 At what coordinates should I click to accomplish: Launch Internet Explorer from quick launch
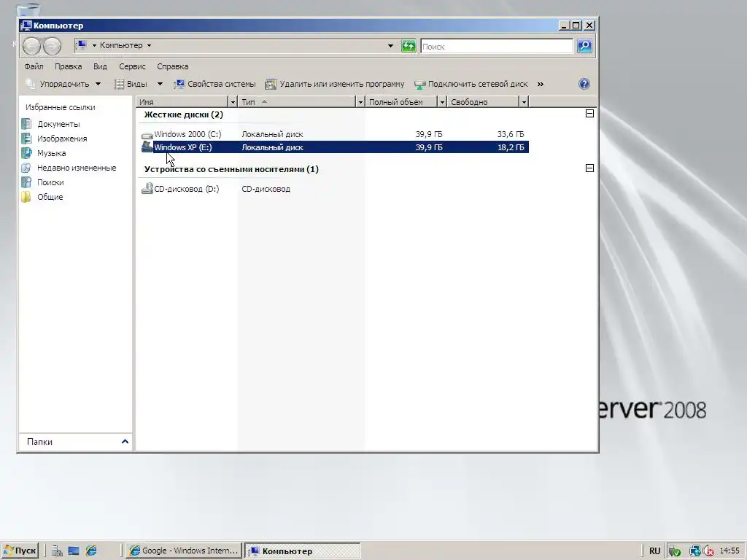(91, 551)
